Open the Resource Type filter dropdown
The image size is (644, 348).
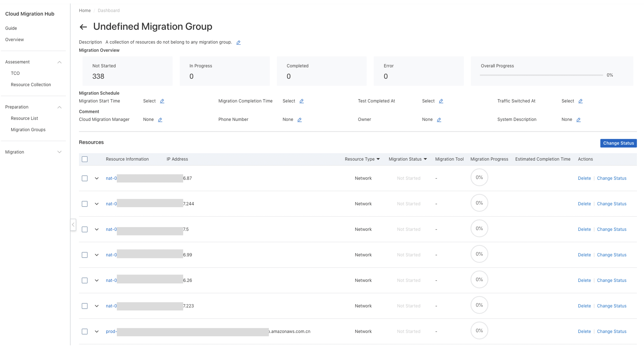378,159
